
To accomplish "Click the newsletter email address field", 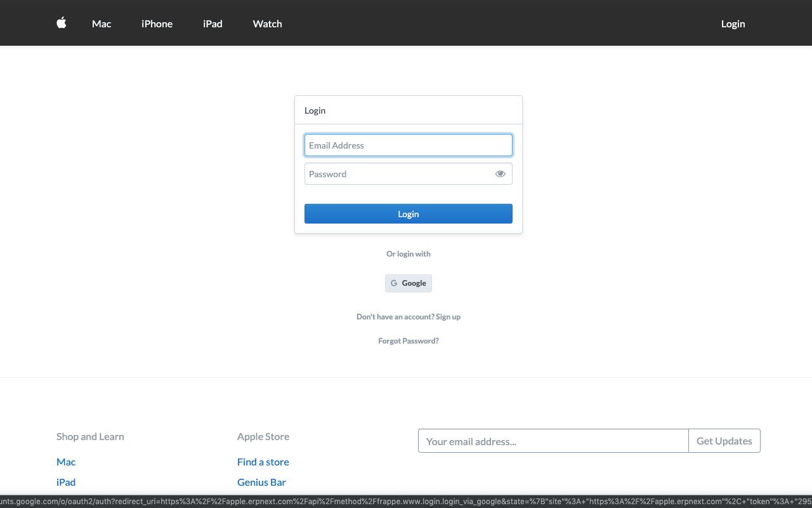I will (553, 441).
